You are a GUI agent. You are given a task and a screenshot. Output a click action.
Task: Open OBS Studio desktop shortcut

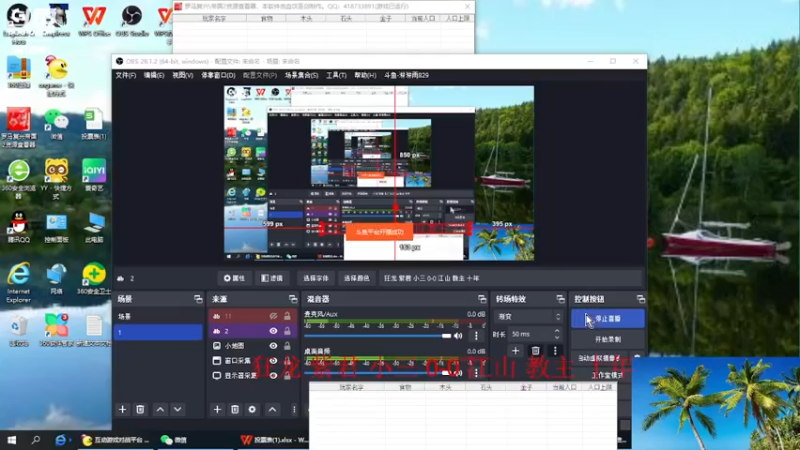[132, 20]
